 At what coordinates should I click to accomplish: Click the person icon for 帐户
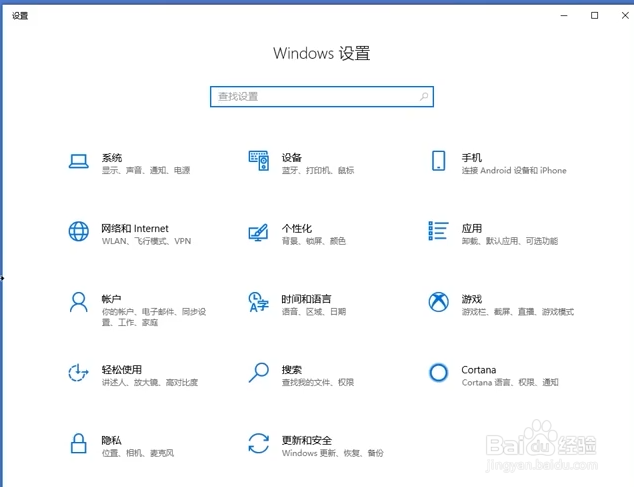pyautogui.click(x=78, y=302)
